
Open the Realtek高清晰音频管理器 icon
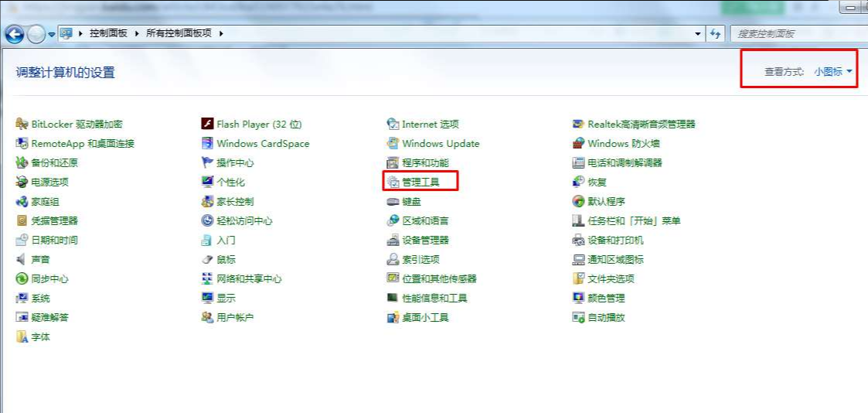click(x=578, y=124)
